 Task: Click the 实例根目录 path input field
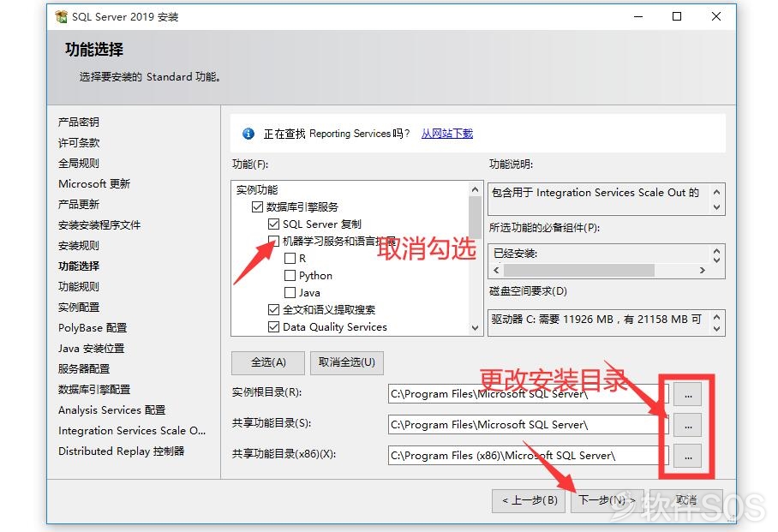tap(529, 394)
